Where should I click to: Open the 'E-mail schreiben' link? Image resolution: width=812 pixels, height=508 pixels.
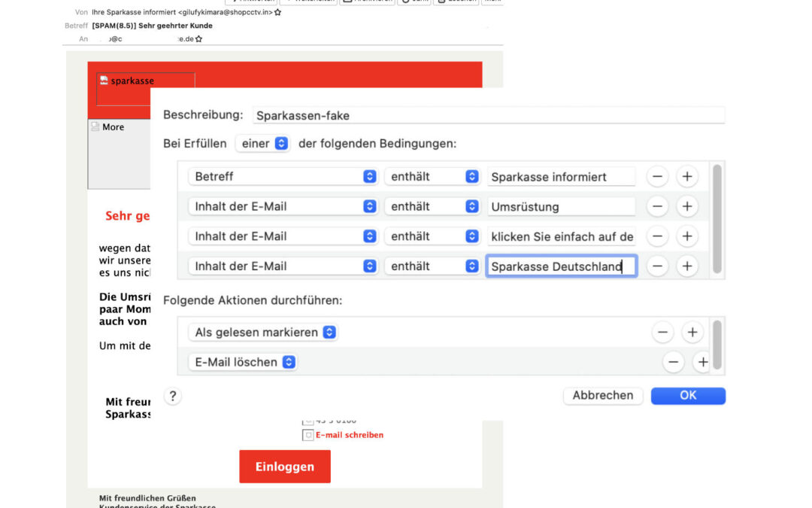point(350,435)
